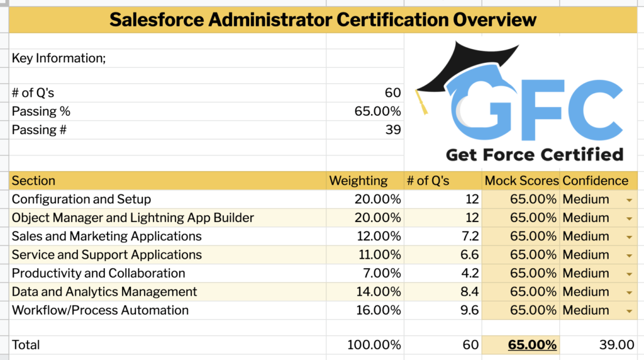
Task: Select the Passing % value 65.00%
Action: click(365, 111)
